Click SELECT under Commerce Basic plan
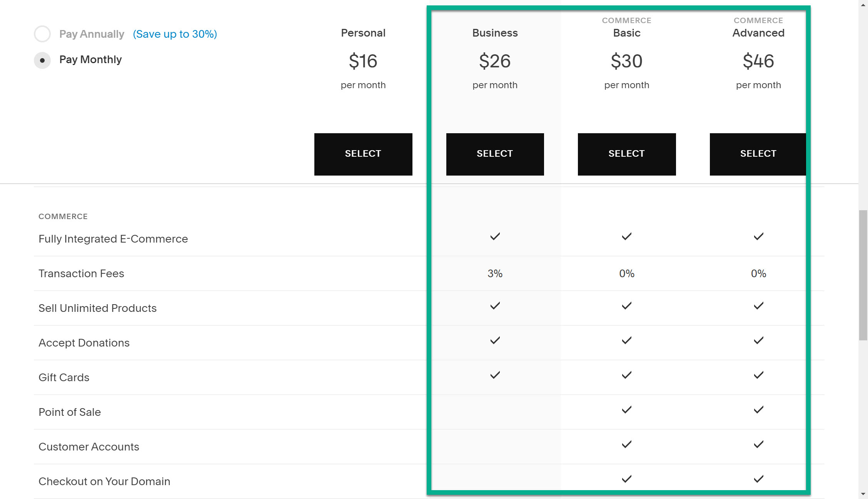 point(626,154)
